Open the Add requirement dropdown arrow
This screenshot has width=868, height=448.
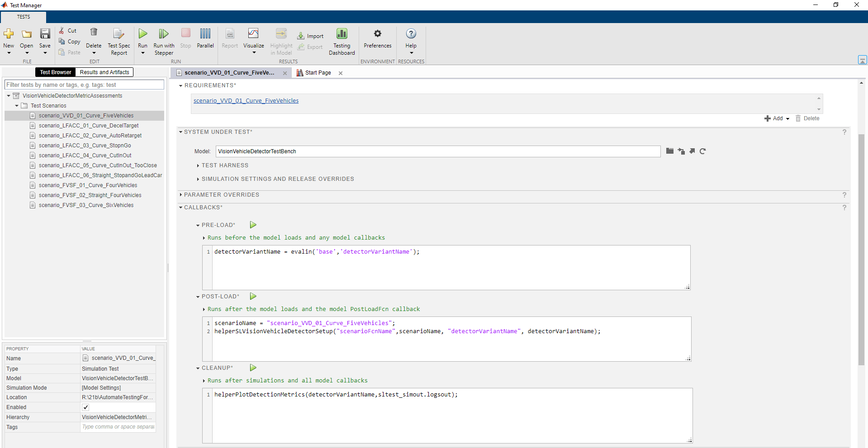tap(787, 118)
